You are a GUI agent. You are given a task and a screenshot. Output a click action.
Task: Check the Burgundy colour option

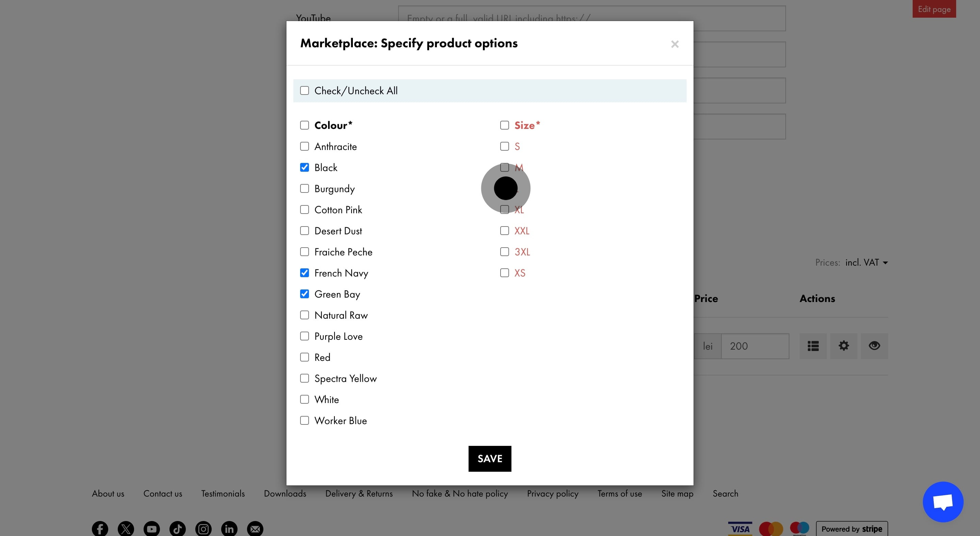pyautogui.click(x=304, y=188)
